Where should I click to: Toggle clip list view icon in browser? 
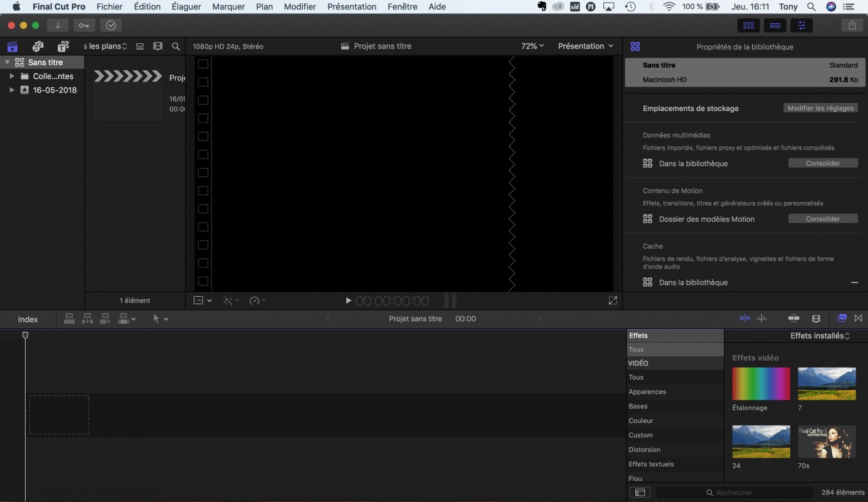coord(140,46)
